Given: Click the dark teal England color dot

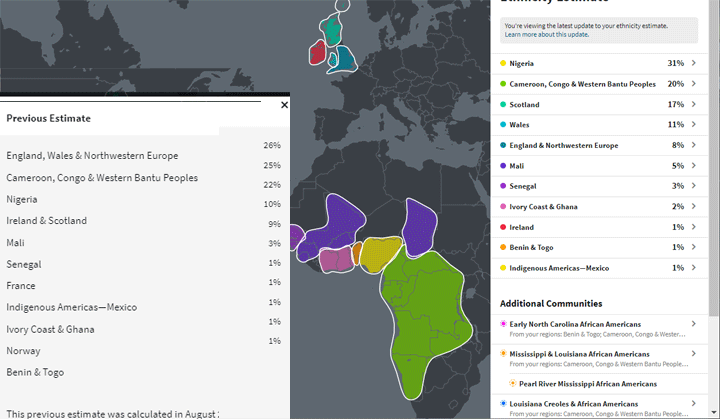Looking at the screenshot, I should click(x=503, y=145).
